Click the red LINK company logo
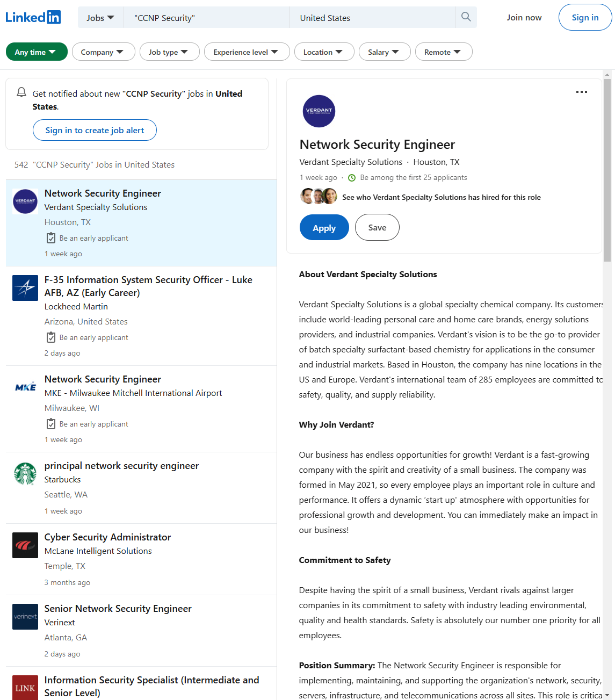 point(25,688)
